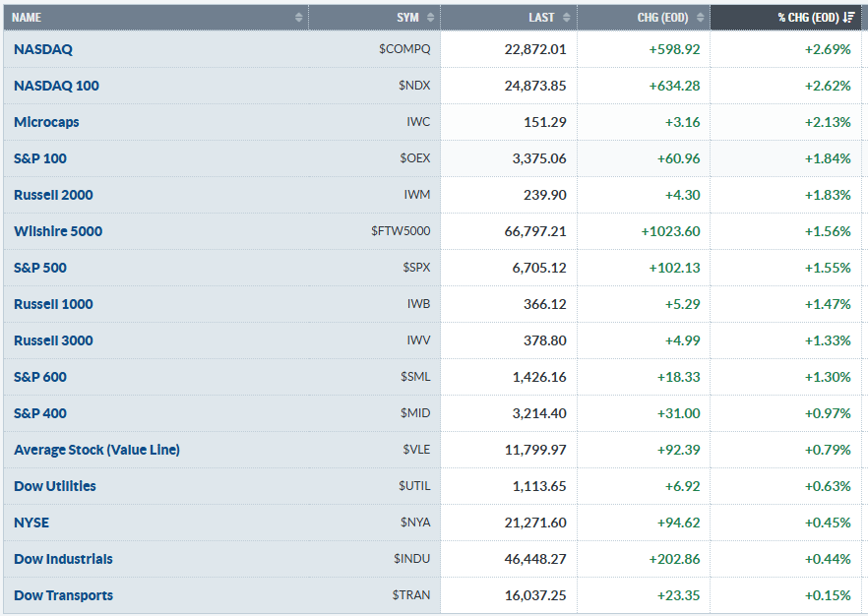Open the NYSE index link
Image resolution: width=868 pixels, height=616 pixels.
click(x=31, y=523)
